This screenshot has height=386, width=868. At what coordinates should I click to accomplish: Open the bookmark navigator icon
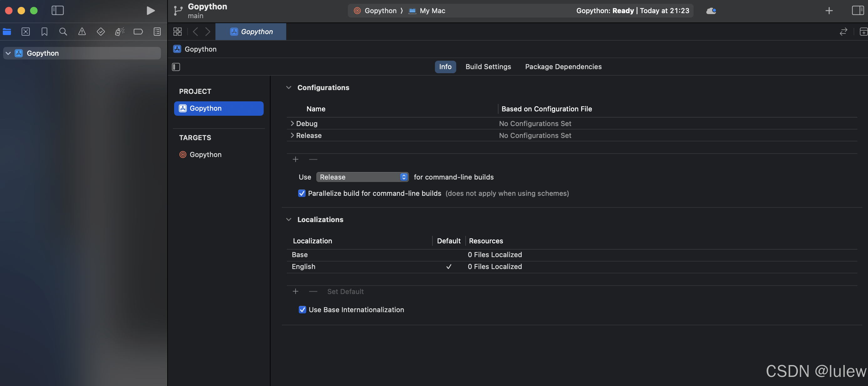pos(44,32)
